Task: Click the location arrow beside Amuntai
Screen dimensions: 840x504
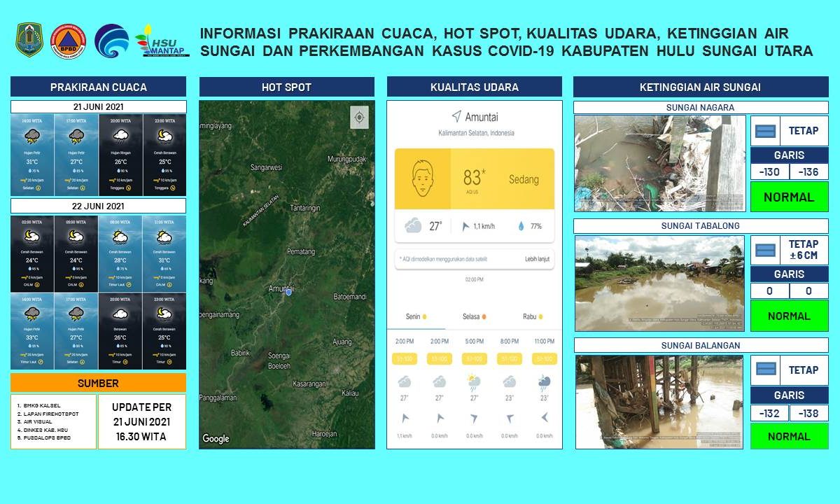Action: (456, 116)
